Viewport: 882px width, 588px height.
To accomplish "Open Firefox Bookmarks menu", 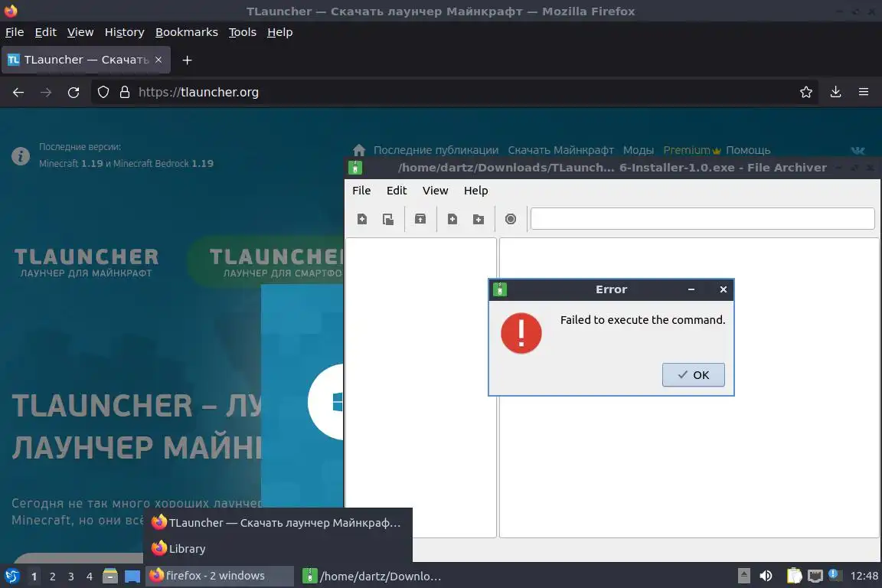I will [187, 32].
